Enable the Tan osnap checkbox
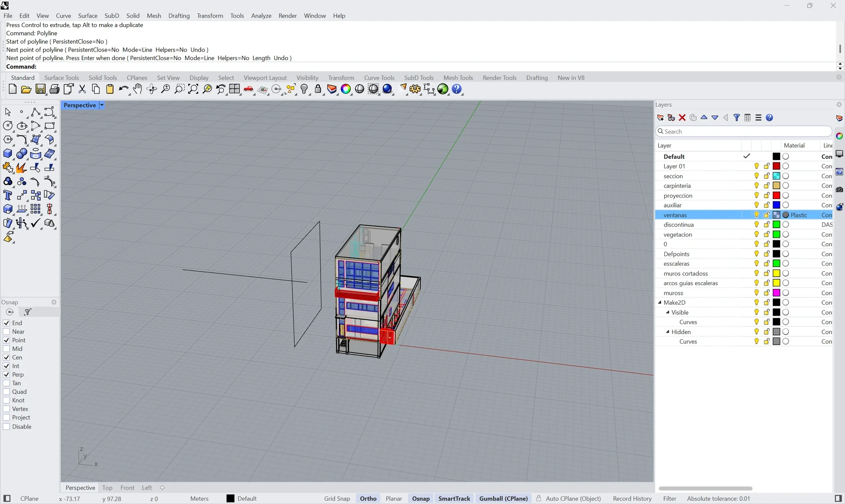This screenshot has height=504, width=845. tap(6, 383)
